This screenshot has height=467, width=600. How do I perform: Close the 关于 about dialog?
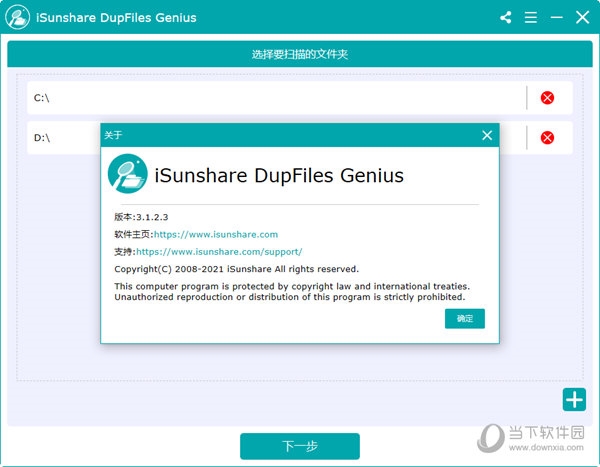click(487, 135)
